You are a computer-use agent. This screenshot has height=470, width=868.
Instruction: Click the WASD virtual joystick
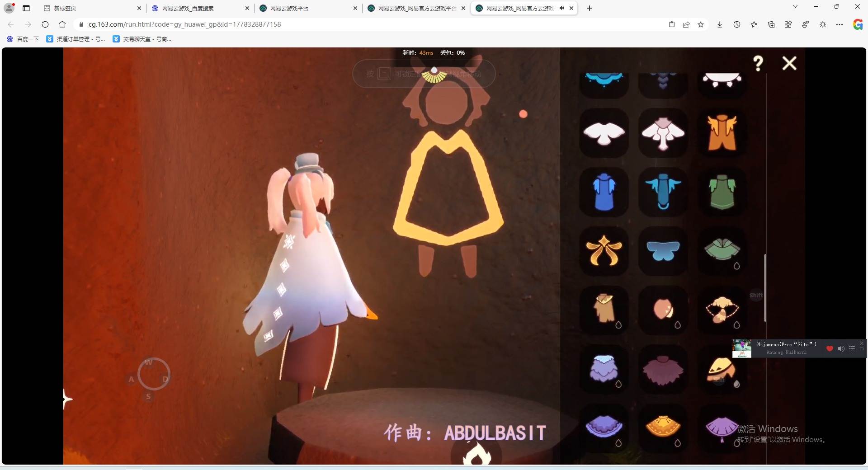[x=153, y=374]
